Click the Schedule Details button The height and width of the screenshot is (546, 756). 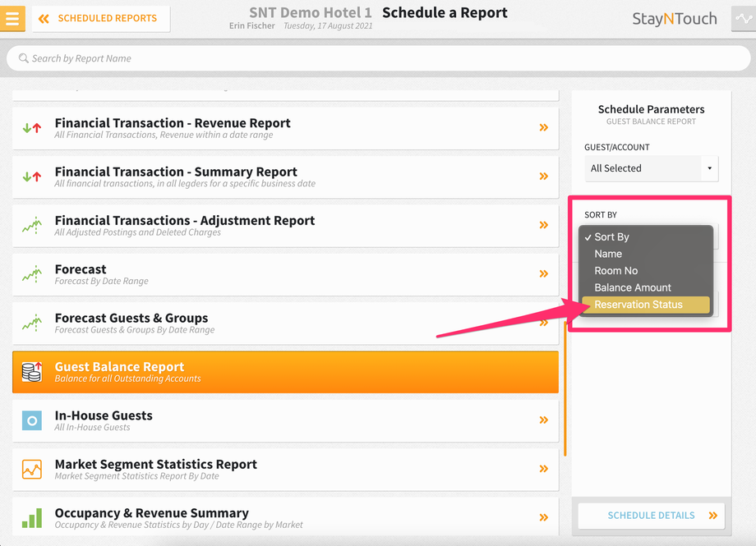click(652, 516)
